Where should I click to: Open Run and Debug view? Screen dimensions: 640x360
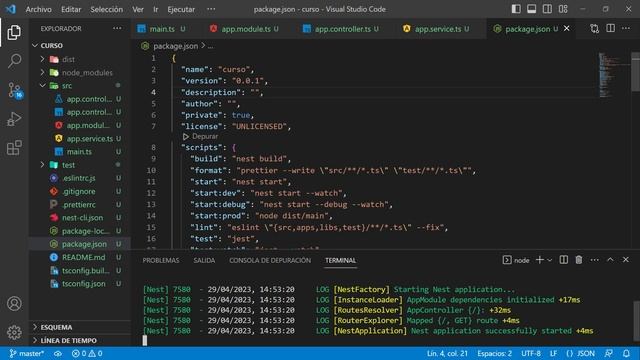(14, 119)
